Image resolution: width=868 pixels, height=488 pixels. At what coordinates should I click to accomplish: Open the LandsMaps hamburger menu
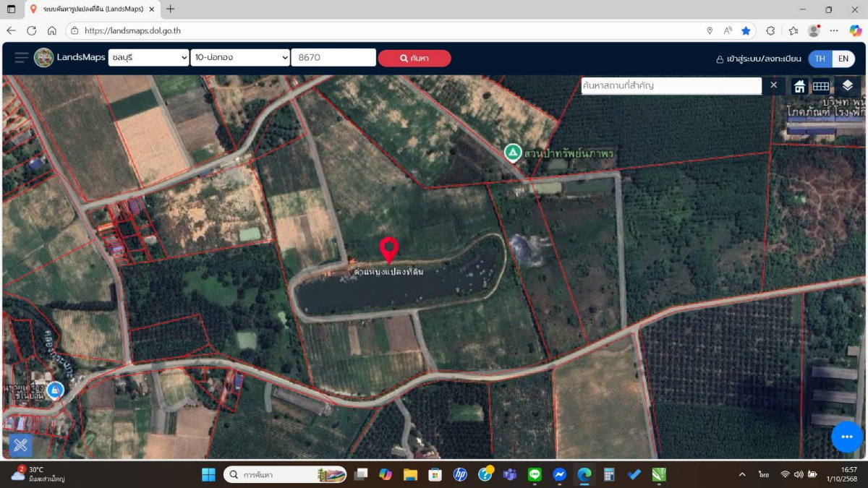21,58
